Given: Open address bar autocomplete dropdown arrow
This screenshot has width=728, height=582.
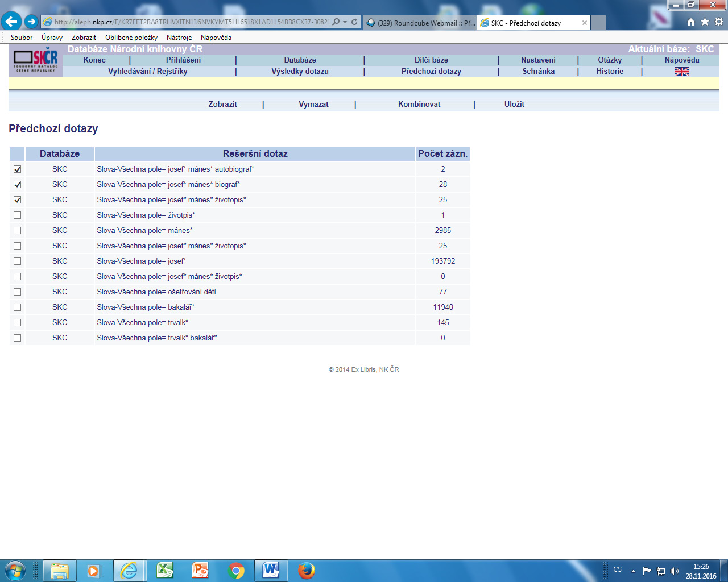Looking at the screenshot, I should pos(345,22).
